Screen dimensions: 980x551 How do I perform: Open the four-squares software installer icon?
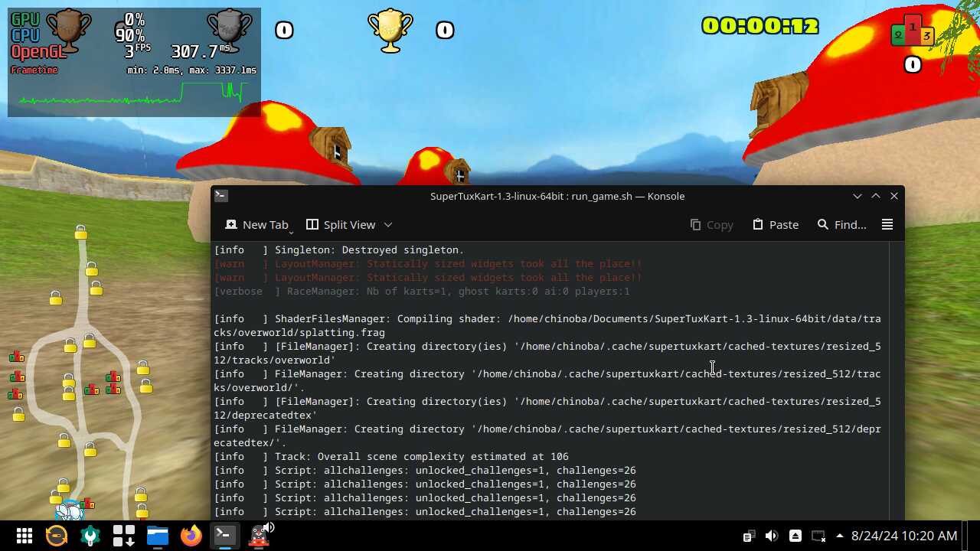click(x=124, y=536)
